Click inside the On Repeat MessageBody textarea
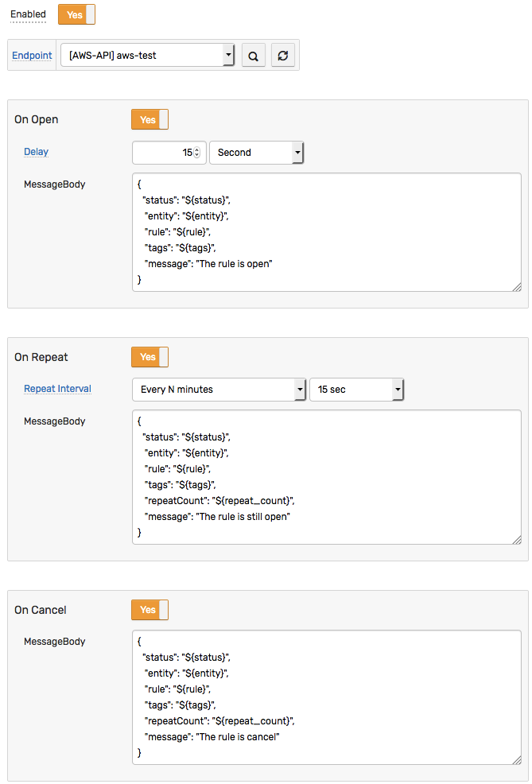The width and height of the screenshot is (532, 784). 327,477
